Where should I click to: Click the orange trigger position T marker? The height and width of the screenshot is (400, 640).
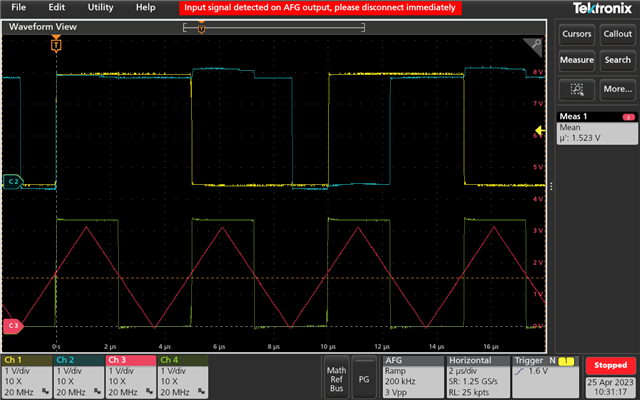56,44
